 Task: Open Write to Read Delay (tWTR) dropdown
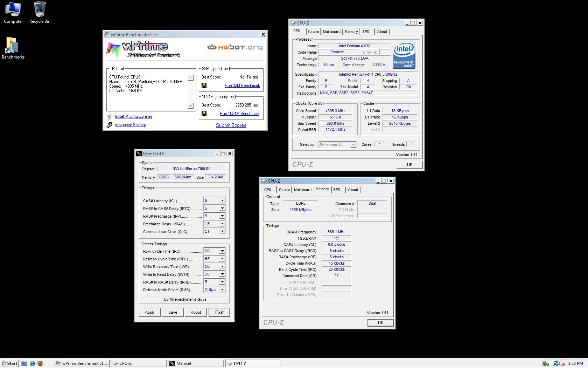[x=222, y=274]
